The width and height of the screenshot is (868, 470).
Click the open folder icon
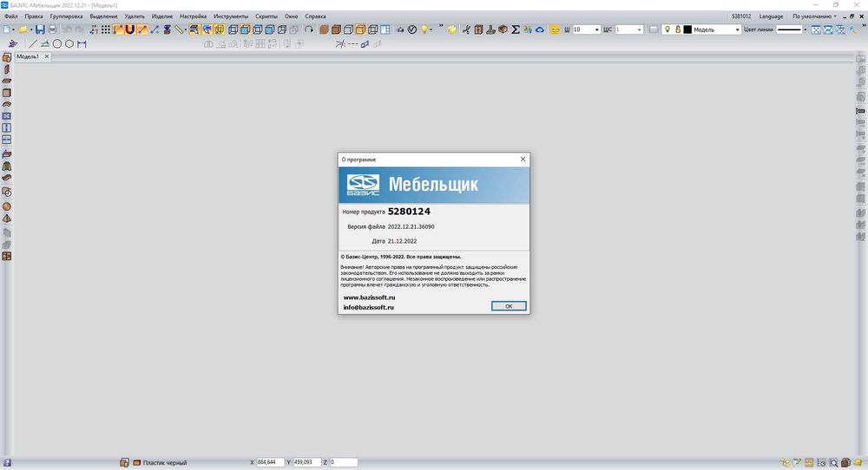[x=23, y=29]
